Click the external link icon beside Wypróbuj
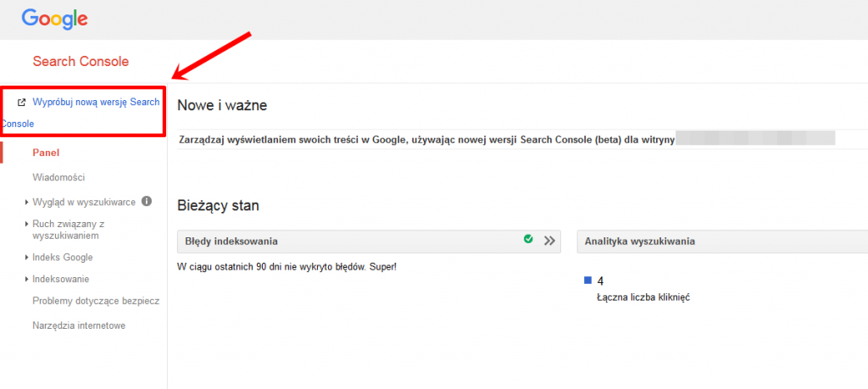This screenshot has width=868, height=389. (21, 103)
